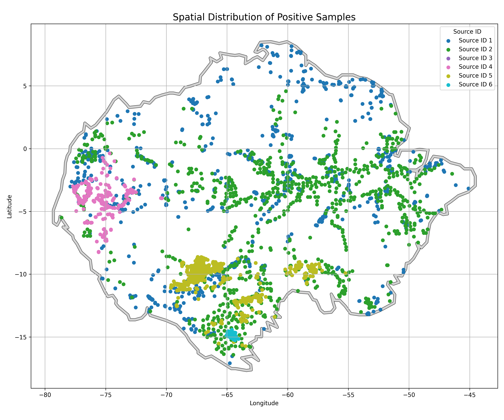Click the Source ID 5 olive legend marker
504x420 pixels.
(x=448, y=76)
